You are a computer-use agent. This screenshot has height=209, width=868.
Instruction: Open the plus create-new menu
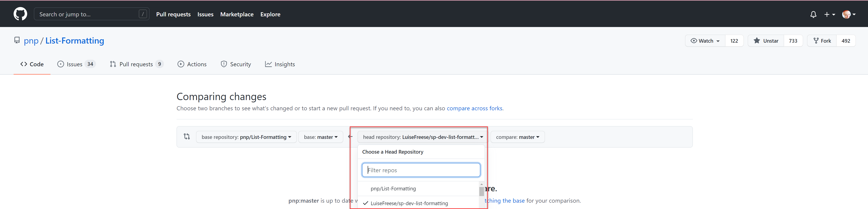click(829, 14)
